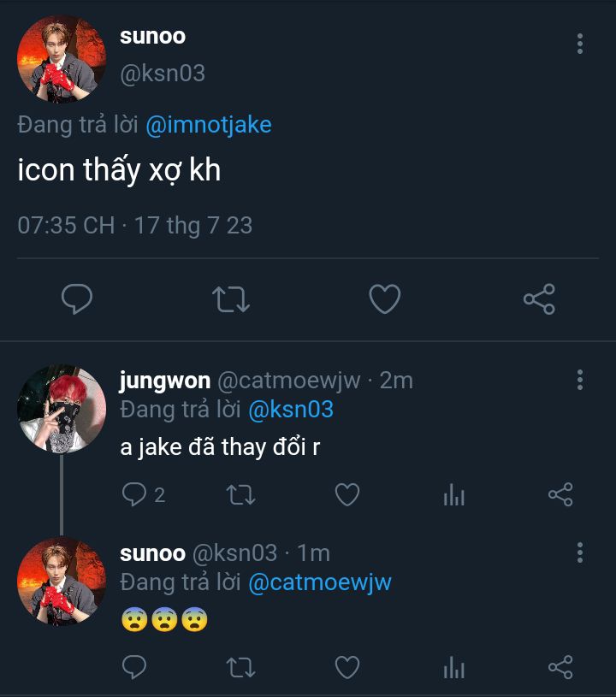Screen dimensions: 616x697
Task: Open more options on sunoo's emoji reply
Action: coord(580,552)
